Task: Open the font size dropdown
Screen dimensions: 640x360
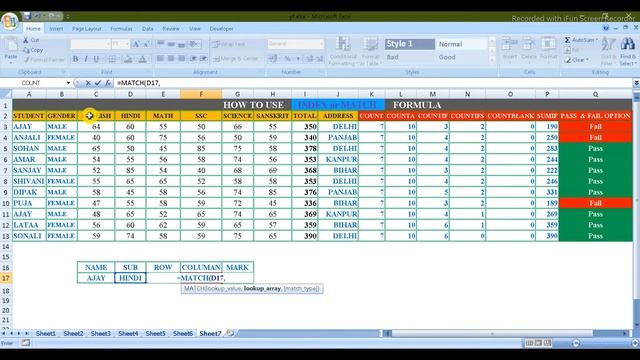Action: 127,44
